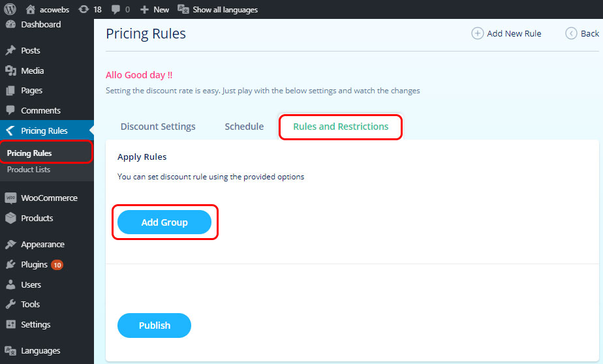Image resolution: width=603 pixels, height=364 pixels.
Task: Switch to the Discount Settings tab
Action: click(x=158, y=127)
